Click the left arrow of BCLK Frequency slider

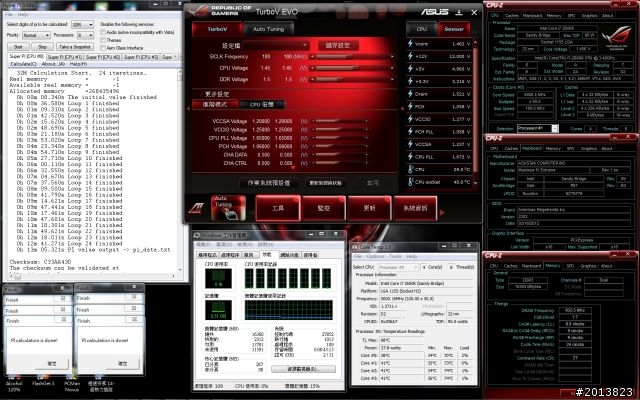point(312,57)
